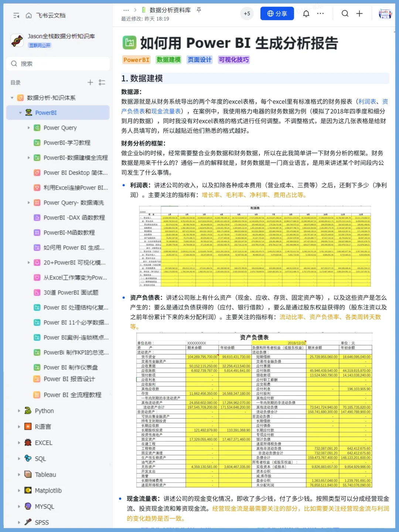
Task: Open PowerBI-学习教程 page
Action: tap(67, 143)
